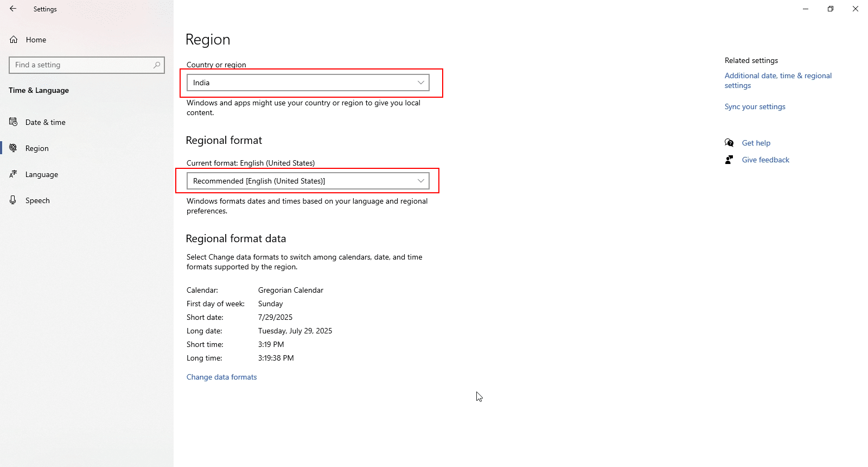Image resolution: width=868 pixels, height=467 pixels.
Task: Click the Give feedback link
Action: pyautogui.click(x=765, y=160)
